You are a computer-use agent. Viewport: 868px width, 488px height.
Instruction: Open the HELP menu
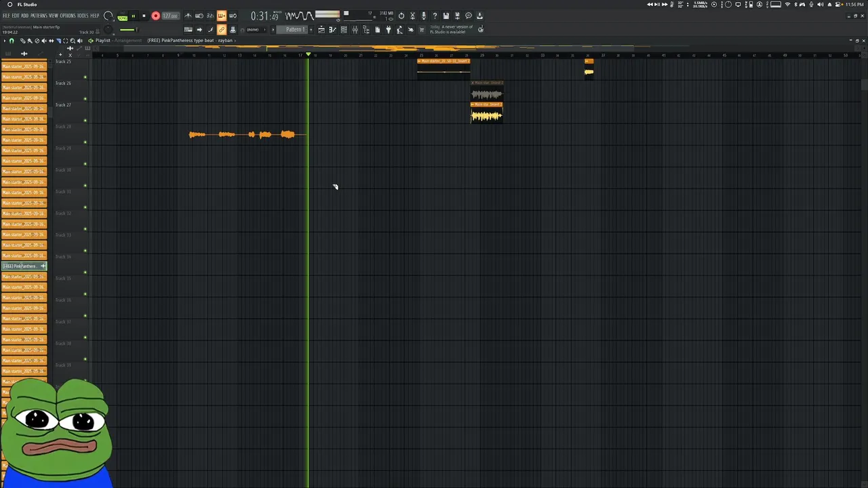[x=94, y=16]
